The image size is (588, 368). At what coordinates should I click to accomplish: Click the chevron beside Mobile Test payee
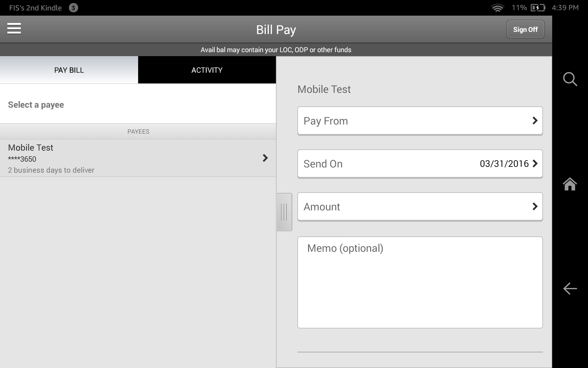265,158
